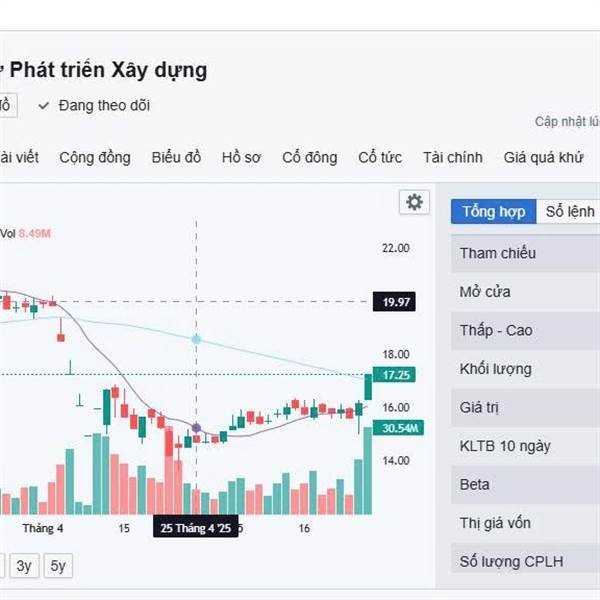Open the Tài chính financials tab

452,157
